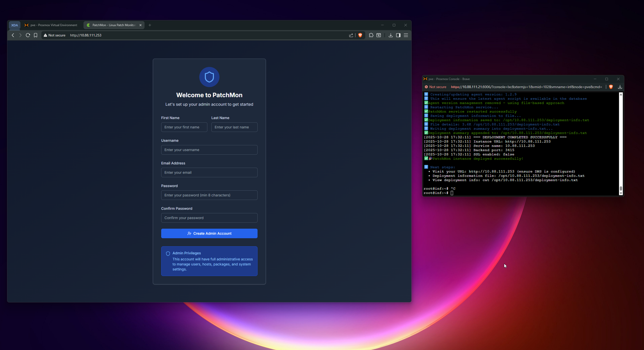
Task: Click the Create Admin Account button
Action: click(209, 233)
